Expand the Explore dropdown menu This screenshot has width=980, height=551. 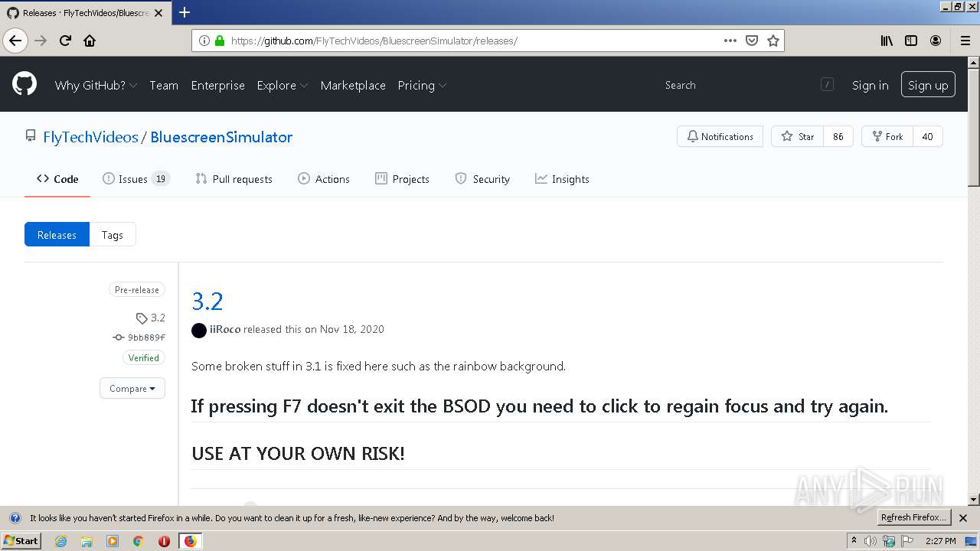click(283, 85)
